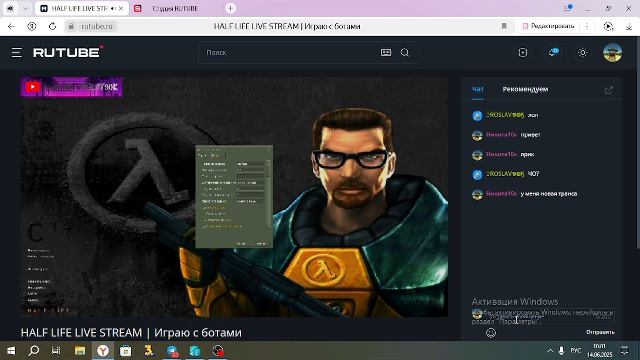This screenshot has height=360, width=640.
Task: Open the profile avatar menu
Action: pos(612,53)
